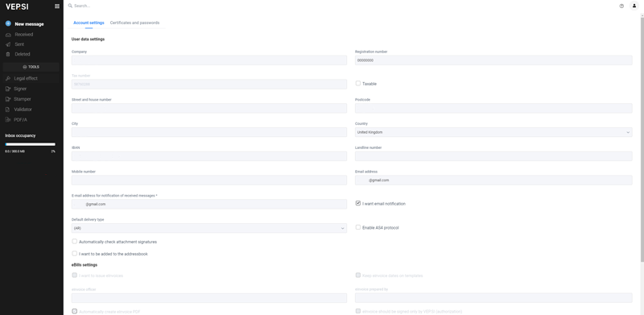Open the Country dropdown showing United Kingdom
Screen dimensions: 644x315
tap(493, 132)
